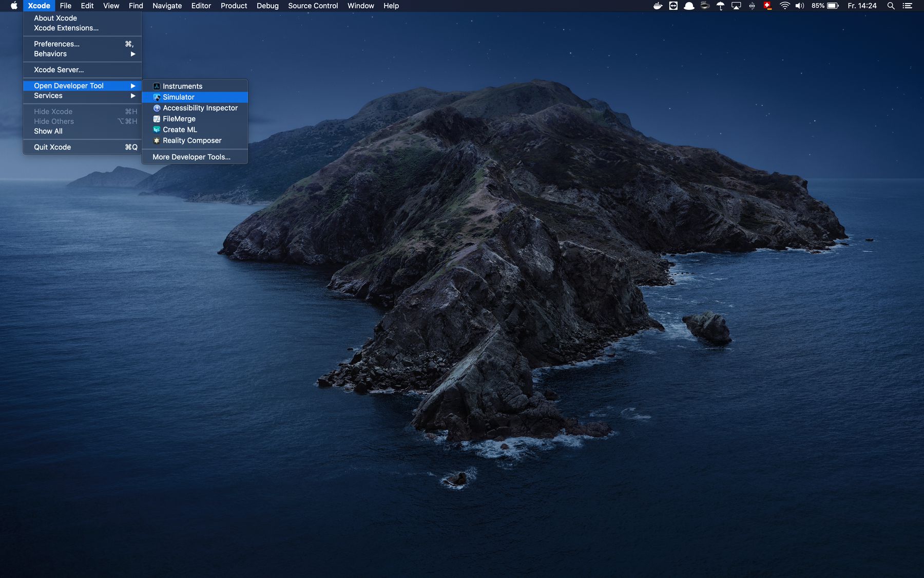Open the Apple menu
Screen dimensions: 924x578
click(14, 6)
